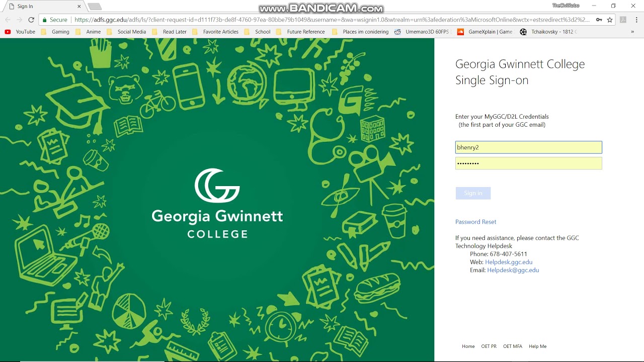Open the Favorite Articles bookmarks folder

coord(215,32)
